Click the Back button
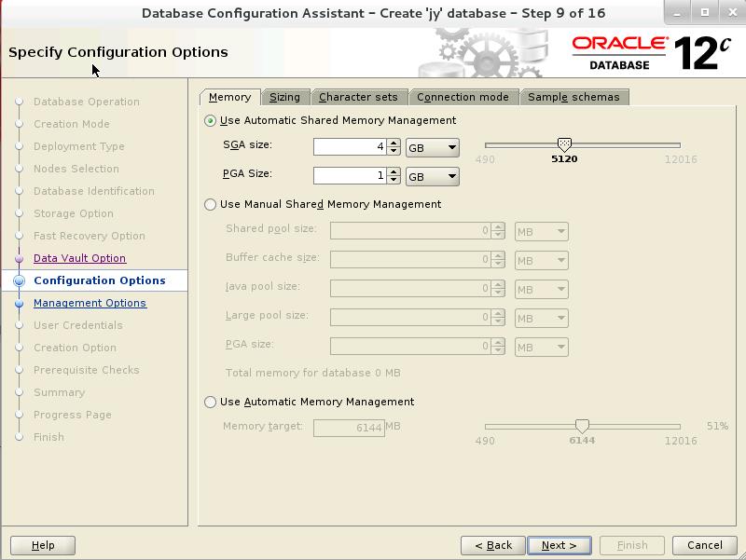This screenshot has height=560, width=746. [493, 545]
